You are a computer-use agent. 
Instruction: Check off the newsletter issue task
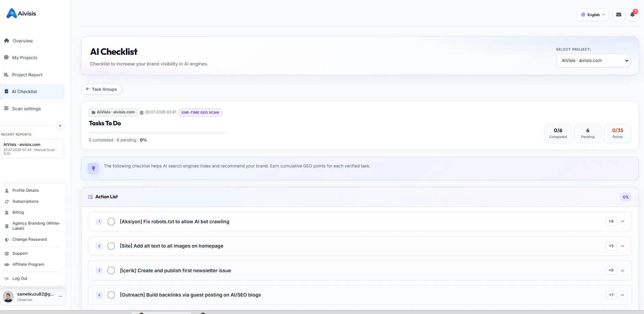click(x=111, y=271)
